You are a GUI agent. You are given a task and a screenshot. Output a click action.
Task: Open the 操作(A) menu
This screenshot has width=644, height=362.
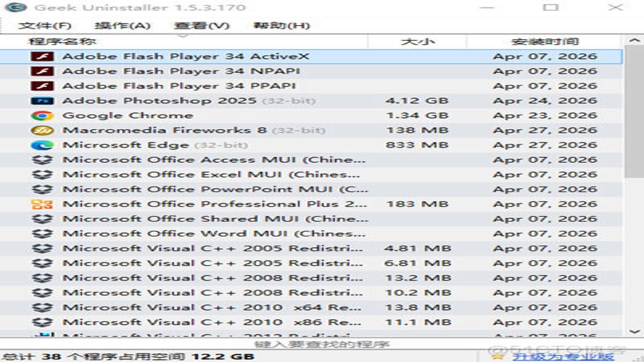click(x=122, y=26)
